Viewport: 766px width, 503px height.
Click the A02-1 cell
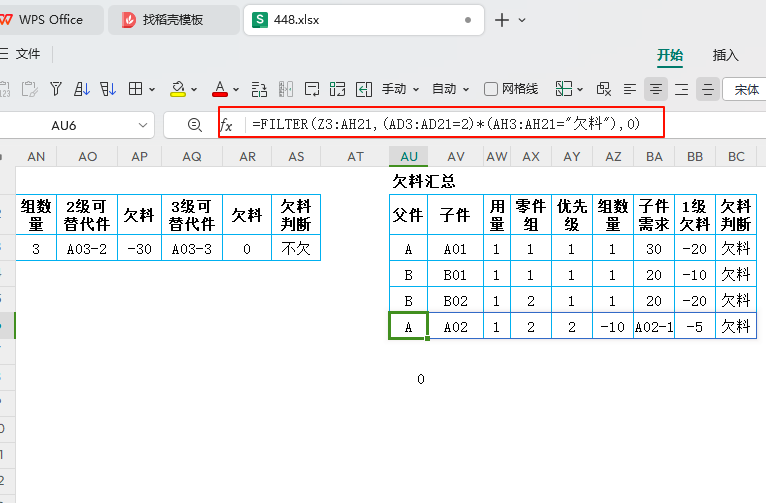point(654,326)
